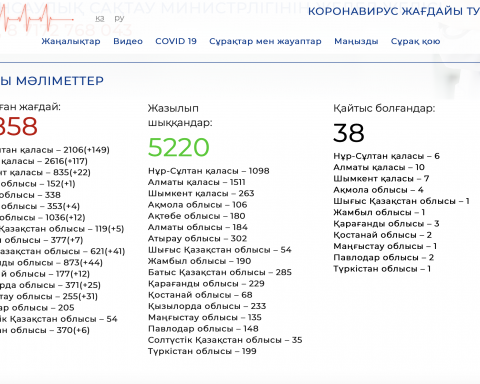Select deaths row Шымкент қаласы – 7
The height and width of the screenshot is (384, 480).
[381, 179]
